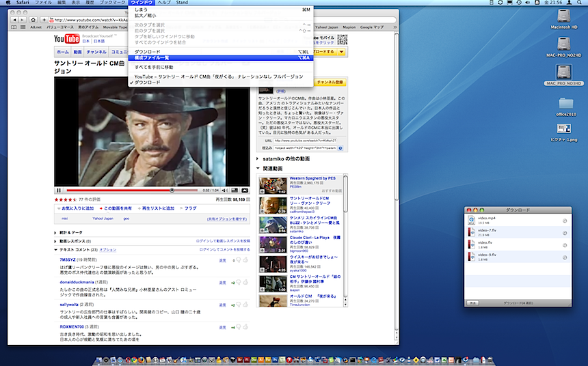This screenshot has width=588, height=366.
Task: Open the ブックマーク menu
Action: pos(113,2)
